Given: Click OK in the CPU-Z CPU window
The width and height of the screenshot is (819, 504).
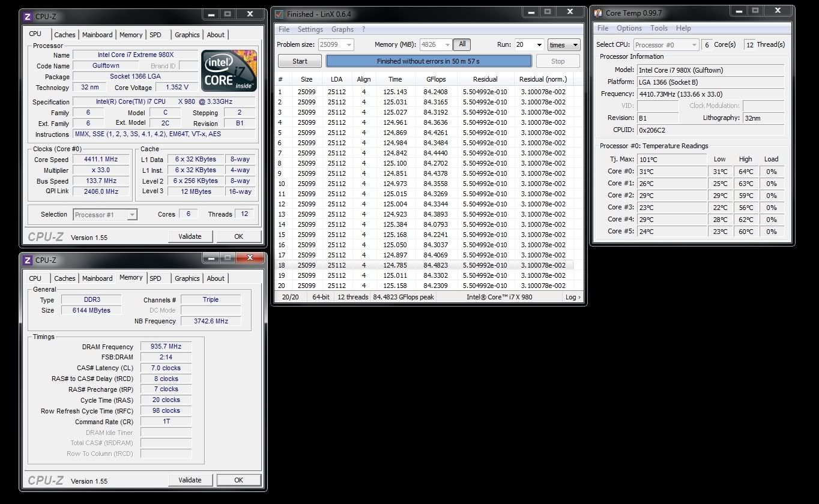Looking at the screenshot, I should (x=238, y=236).
